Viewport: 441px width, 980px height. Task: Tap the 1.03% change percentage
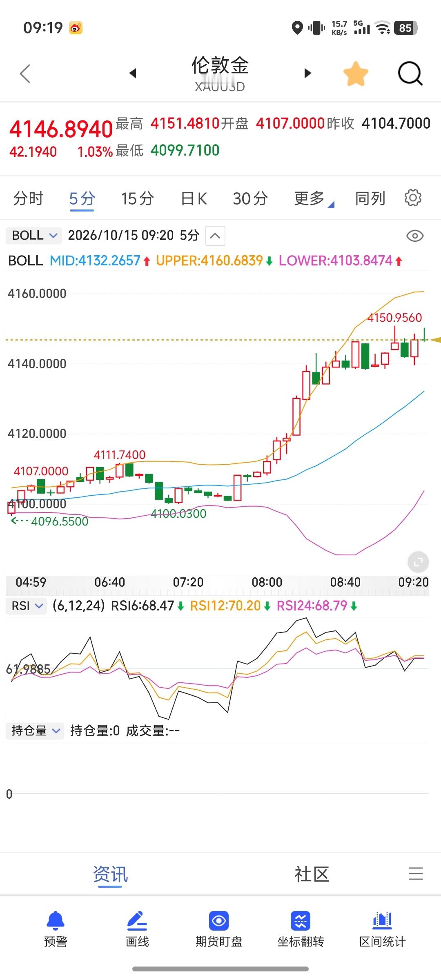coord(95,152)
